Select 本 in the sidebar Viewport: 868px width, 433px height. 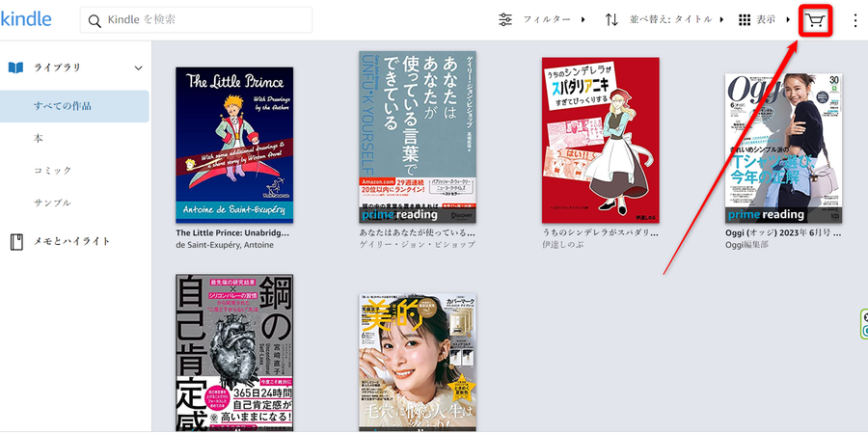(x=39, y=139)
